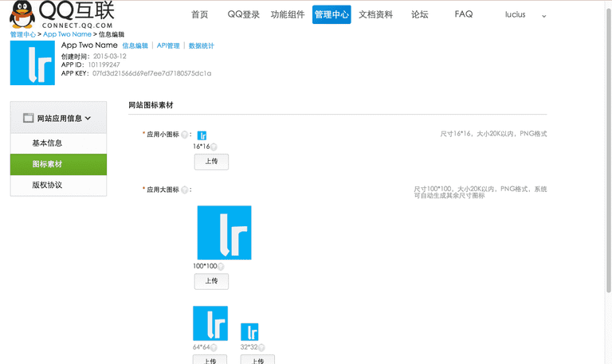Select the 64*64 icon preview
Viewport: 612px width, 364px height.
210,323
